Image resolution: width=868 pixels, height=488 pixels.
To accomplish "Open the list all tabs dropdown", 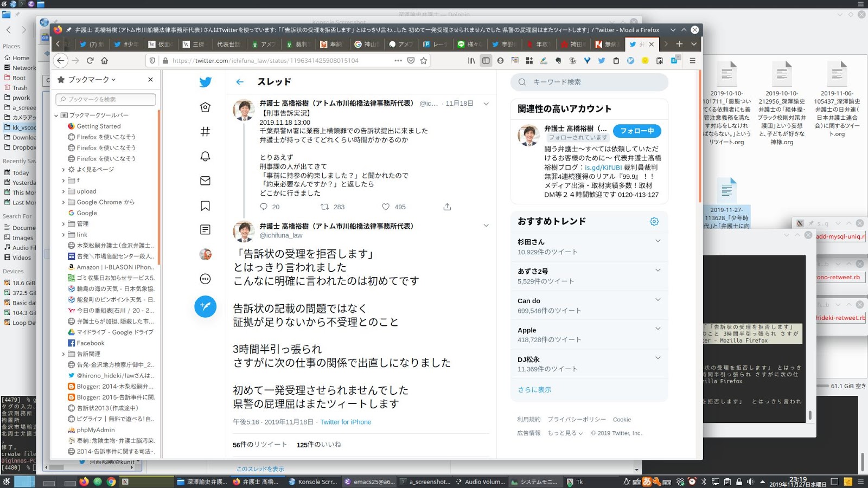I will (693, 44).
